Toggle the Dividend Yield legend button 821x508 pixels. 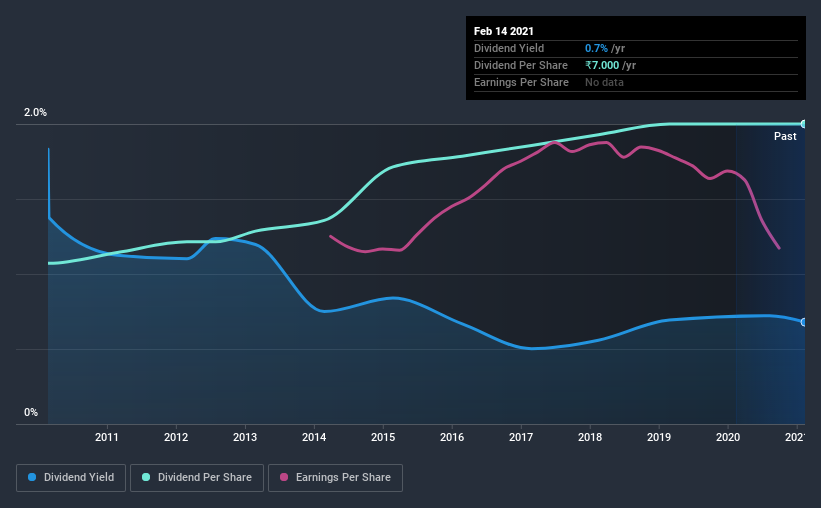71,478
